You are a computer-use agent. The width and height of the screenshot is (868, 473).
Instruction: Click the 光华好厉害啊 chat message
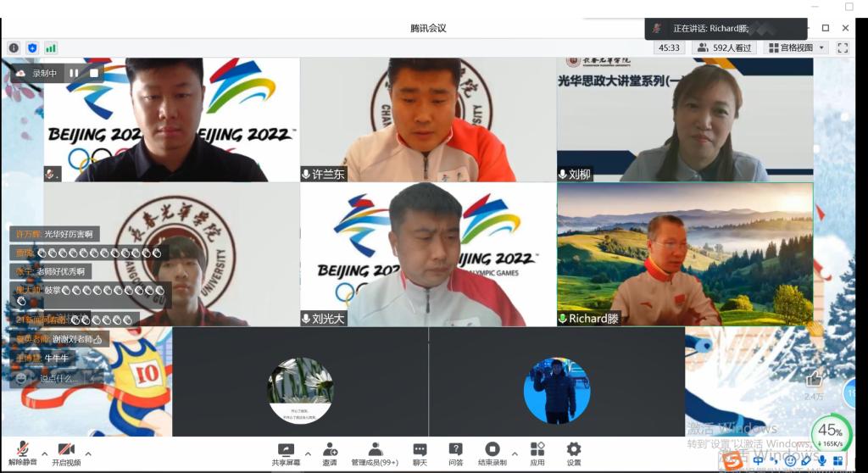(x=54, y=234)
